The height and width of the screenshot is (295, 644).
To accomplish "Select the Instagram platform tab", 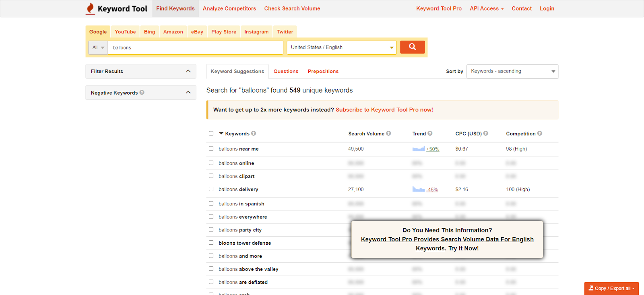I will tap(256, 32).
